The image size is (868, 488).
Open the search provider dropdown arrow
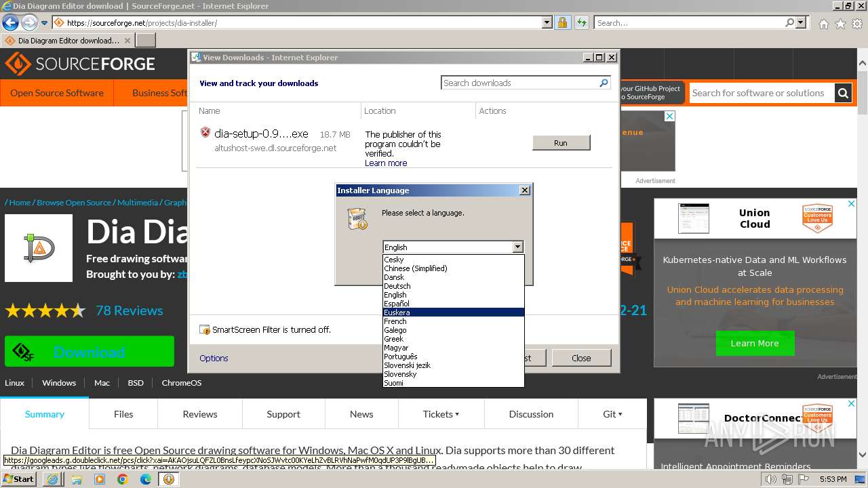point(801,22)
